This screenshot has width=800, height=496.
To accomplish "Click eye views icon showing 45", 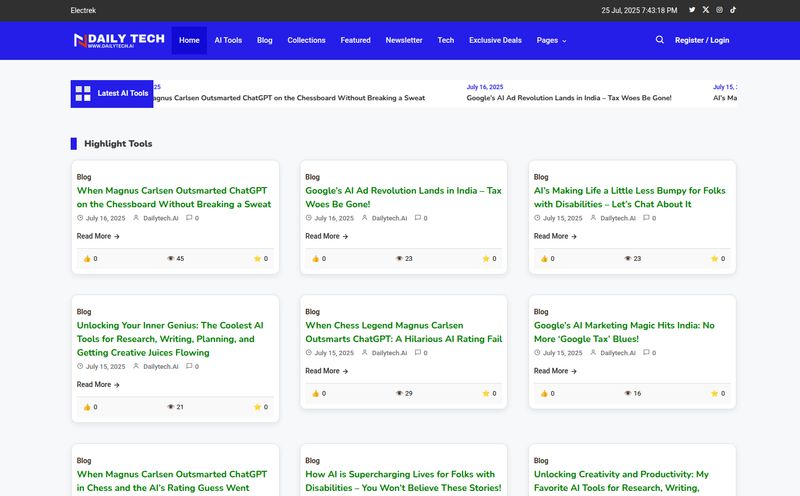I will pos(170,259).
